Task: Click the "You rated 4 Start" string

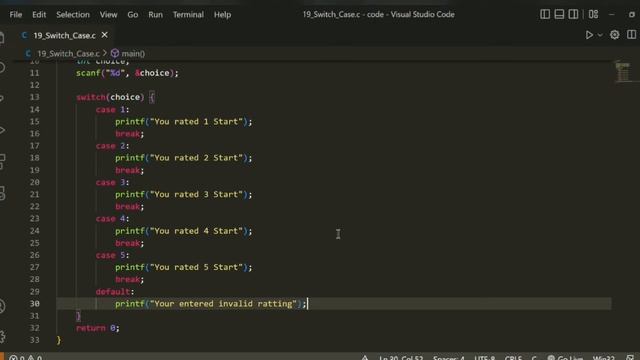Action: [196, 231]
